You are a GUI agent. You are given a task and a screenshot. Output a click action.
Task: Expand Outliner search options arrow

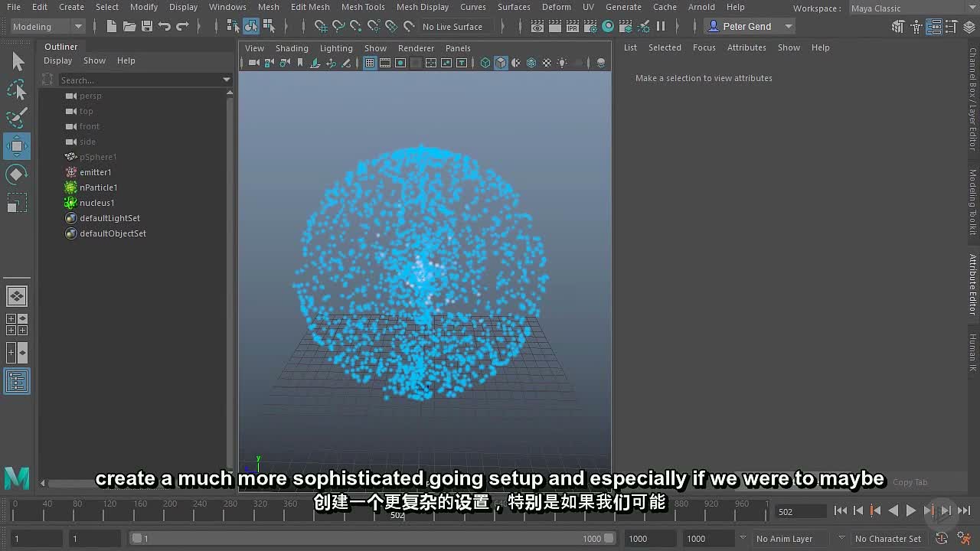pyautogui.click(x=227, y=80)
